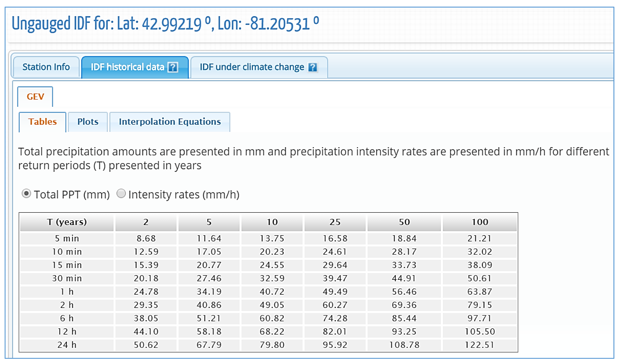The image size is (619, 364).
Task: Click the 100 year column header
Action: 480,222
